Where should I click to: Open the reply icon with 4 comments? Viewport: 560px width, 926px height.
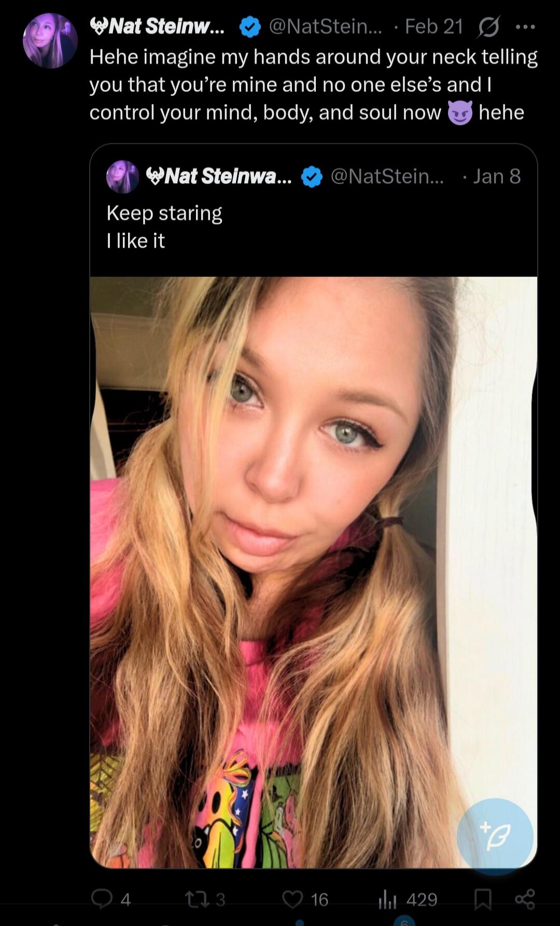coord(102,899)
